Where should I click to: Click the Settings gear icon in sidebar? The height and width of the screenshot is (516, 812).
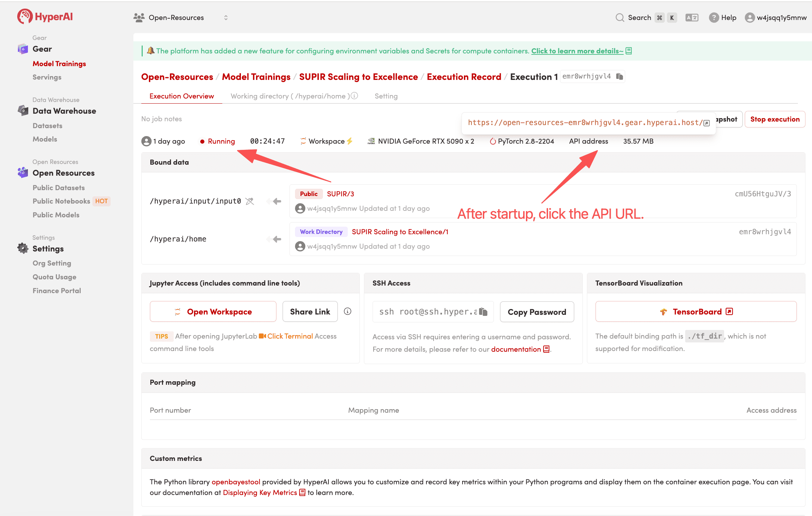click(x=23, y=249)
